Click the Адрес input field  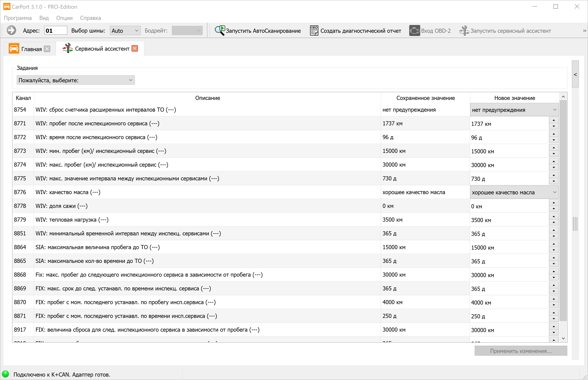[x=56, y=31]
